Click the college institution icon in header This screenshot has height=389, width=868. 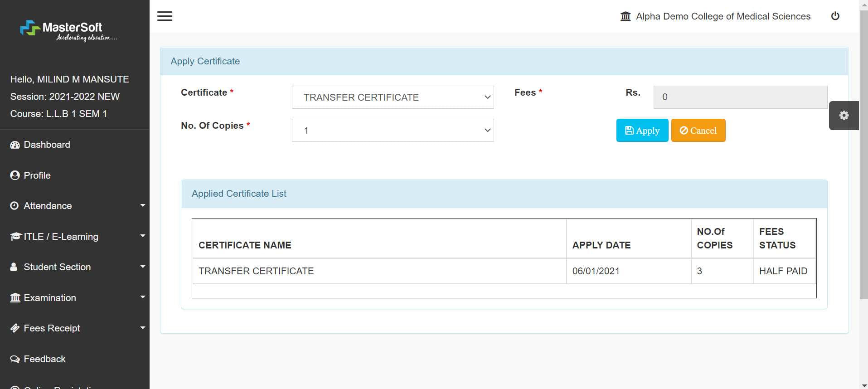coord(626,16)
